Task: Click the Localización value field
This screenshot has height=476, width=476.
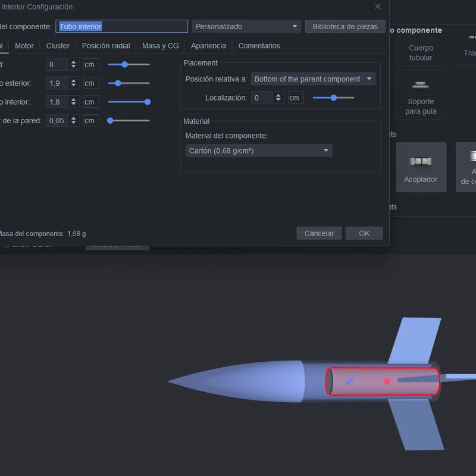Action: pyautogui.click(x=262, y=98)
